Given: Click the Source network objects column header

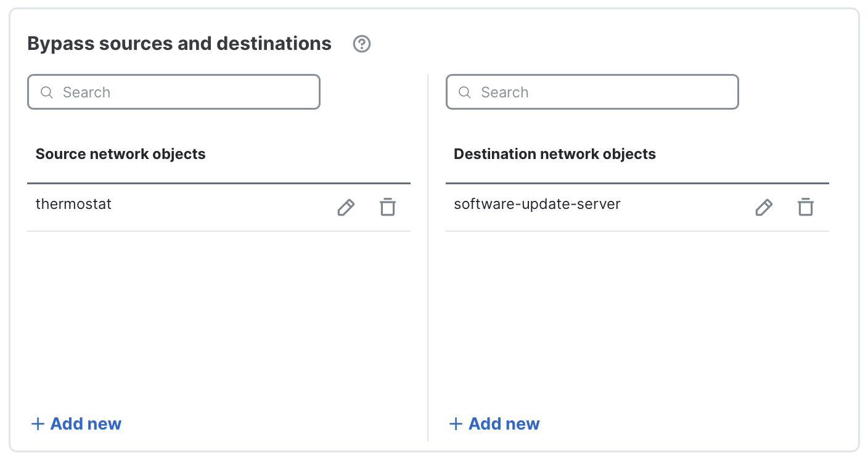Looking at the screenshot, I should click(121, 154).
